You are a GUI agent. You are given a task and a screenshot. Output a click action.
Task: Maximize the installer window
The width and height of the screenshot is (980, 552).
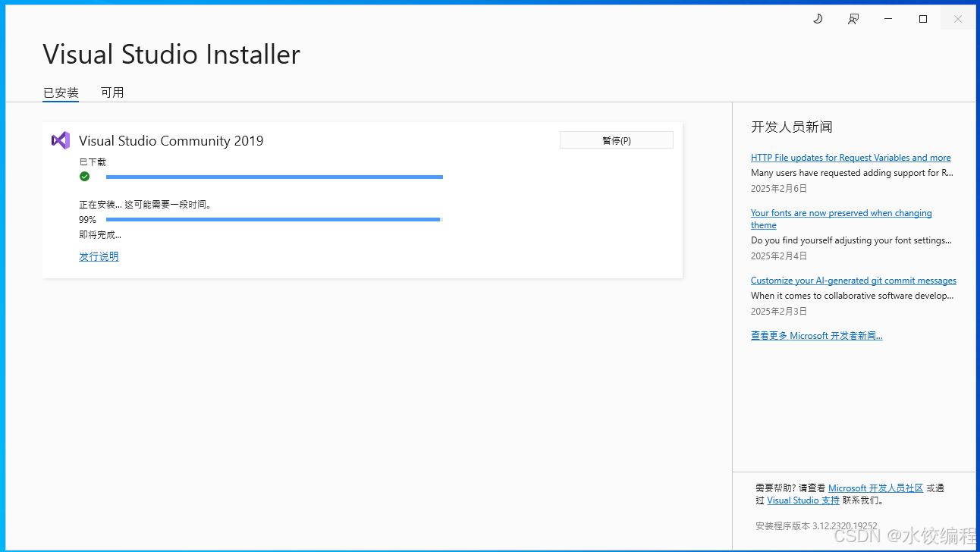click(923, 19)
